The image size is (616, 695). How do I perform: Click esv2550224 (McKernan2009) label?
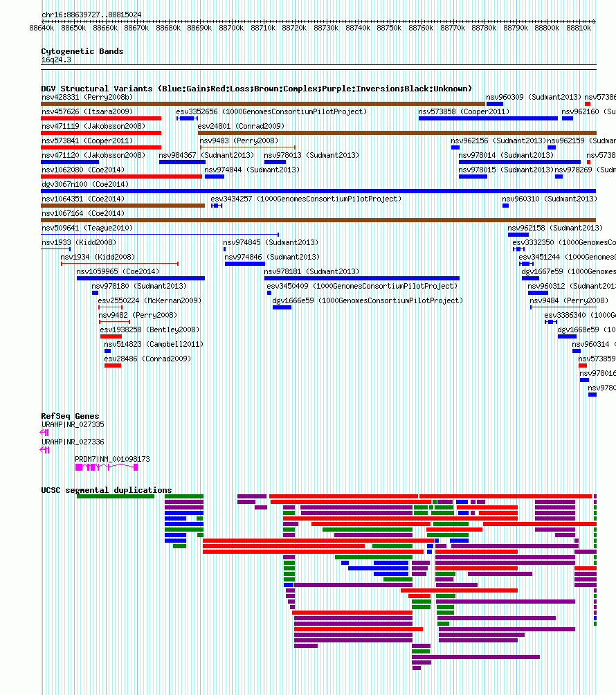150,301
